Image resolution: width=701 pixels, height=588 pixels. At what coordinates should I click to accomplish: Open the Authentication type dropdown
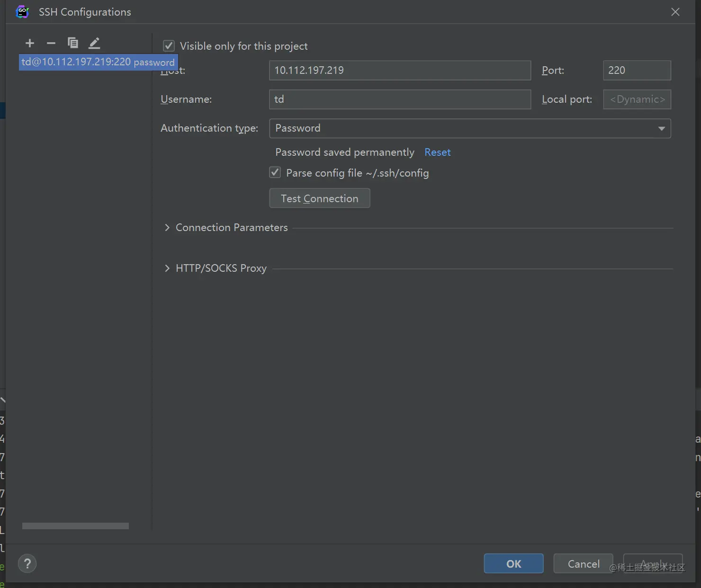[470, 128]
